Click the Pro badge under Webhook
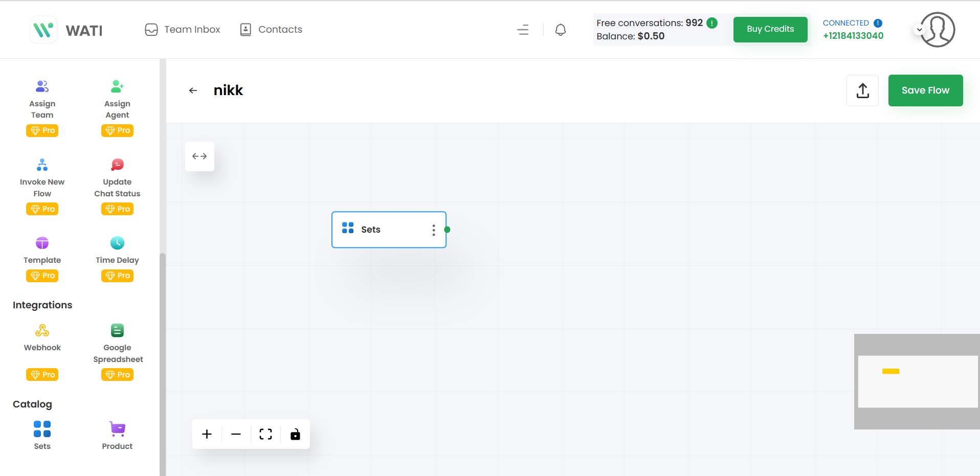 [42, 375]
